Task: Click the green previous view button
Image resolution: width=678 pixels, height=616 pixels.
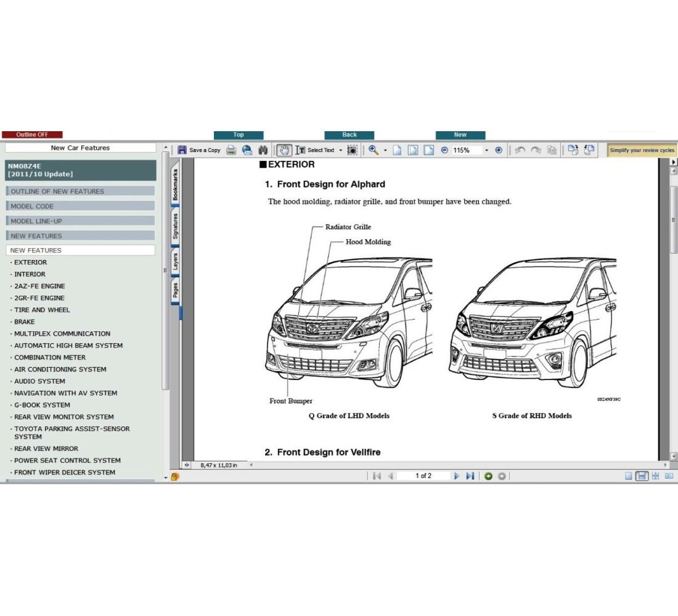Action: (x=489, y=476)
